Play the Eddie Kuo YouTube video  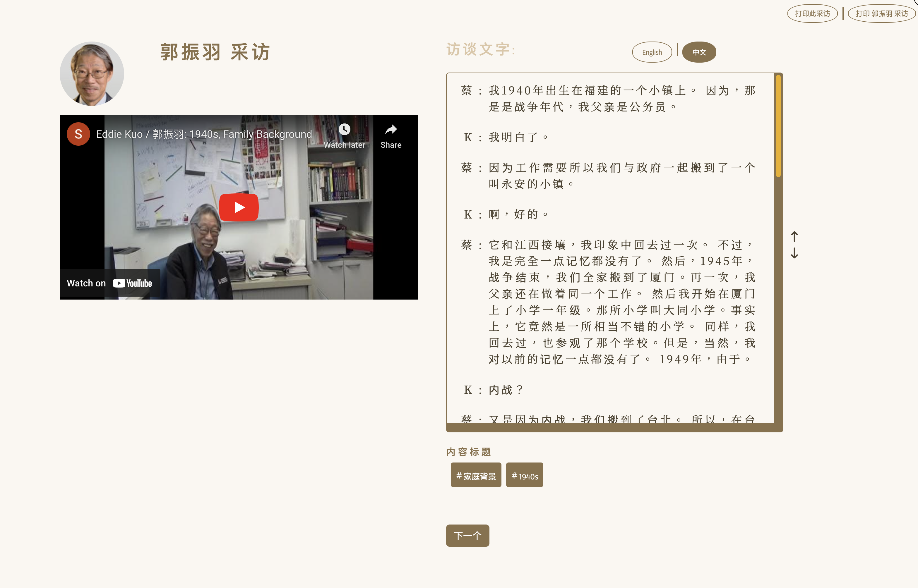coord(239,207)
